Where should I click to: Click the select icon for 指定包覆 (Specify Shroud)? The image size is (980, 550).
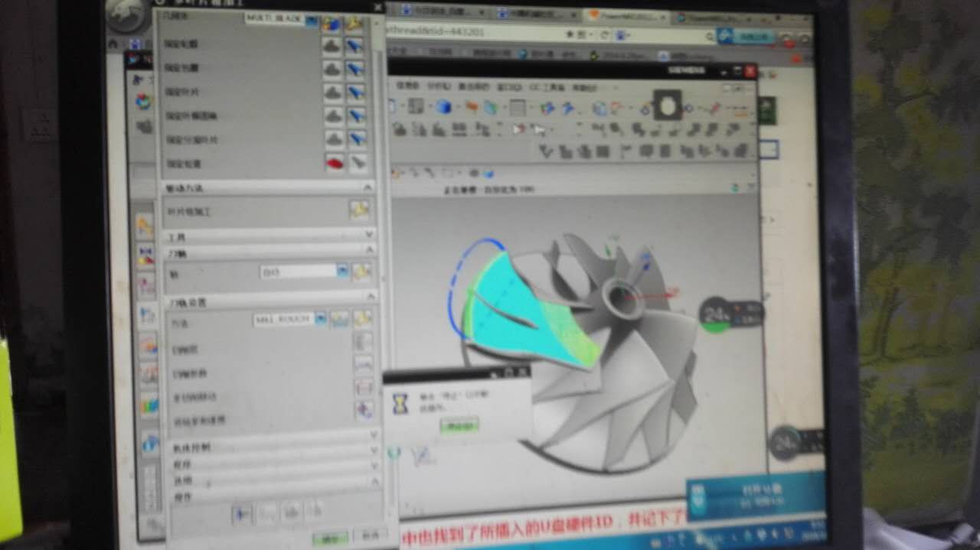(332, 70)
